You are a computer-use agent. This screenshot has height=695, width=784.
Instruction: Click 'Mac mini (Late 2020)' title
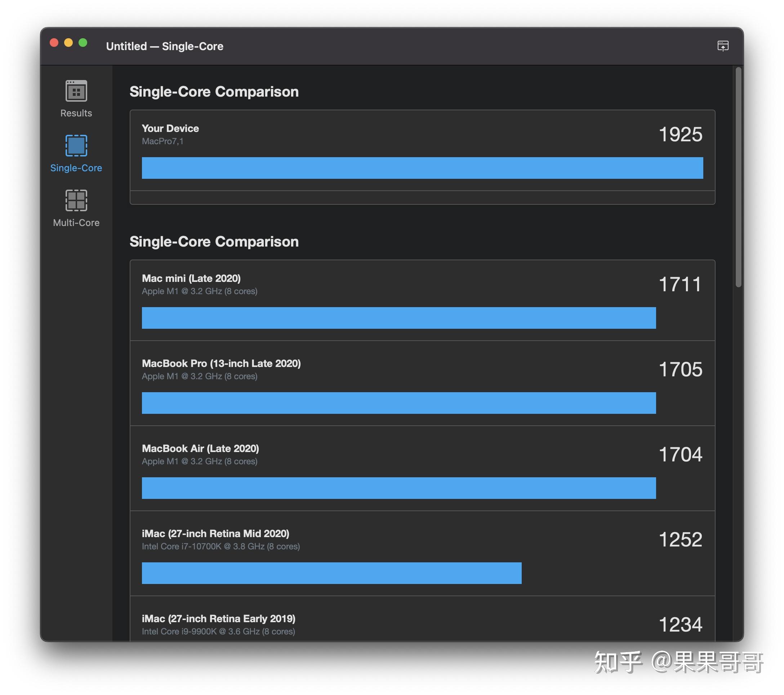pyautogui.click(x=191, y=278)
